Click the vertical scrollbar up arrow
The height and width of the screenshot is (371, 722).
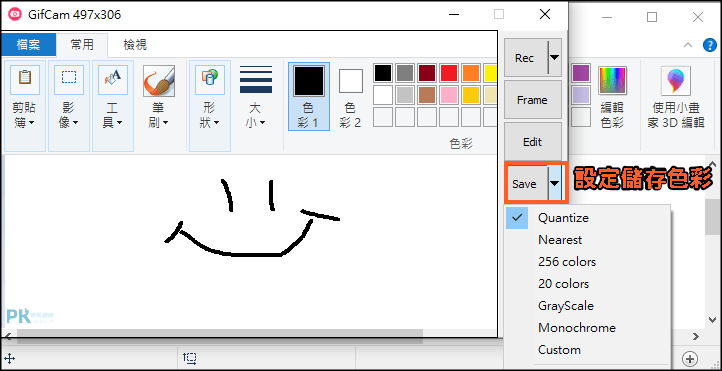(712, 164)
